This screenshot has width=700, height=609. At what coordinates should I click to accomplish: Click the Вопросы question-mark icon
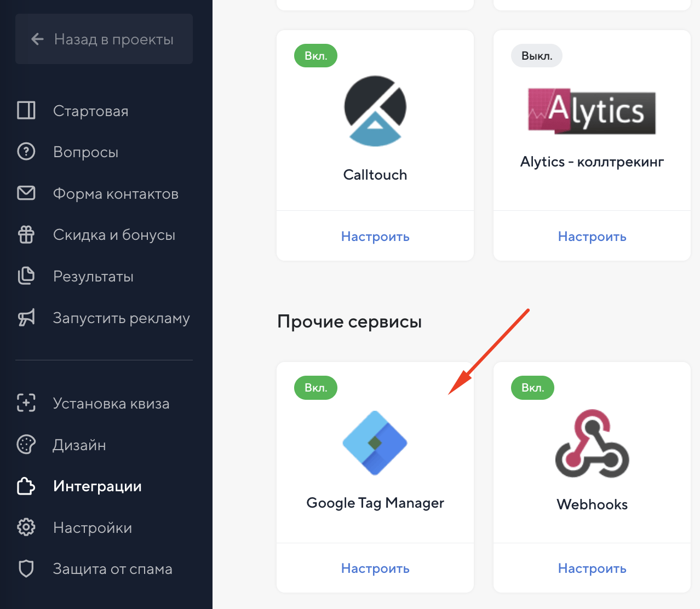tap(26, 152)
